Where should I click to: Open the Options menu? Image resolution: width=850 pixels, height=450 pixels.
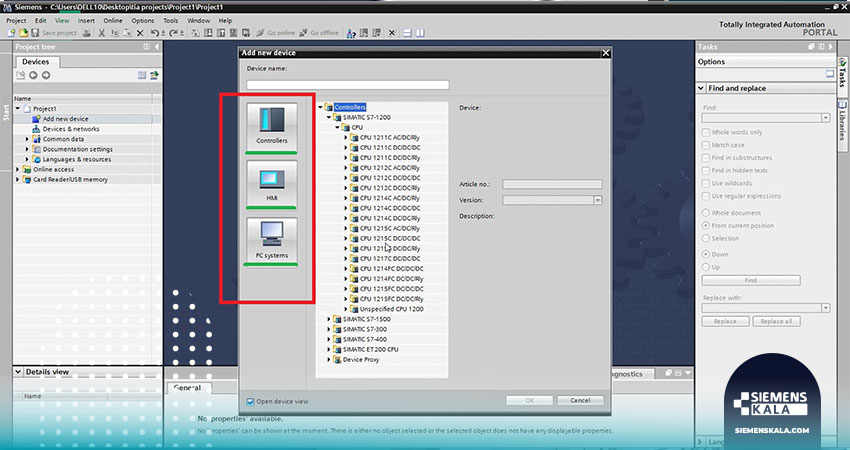(x=143, y=21)
